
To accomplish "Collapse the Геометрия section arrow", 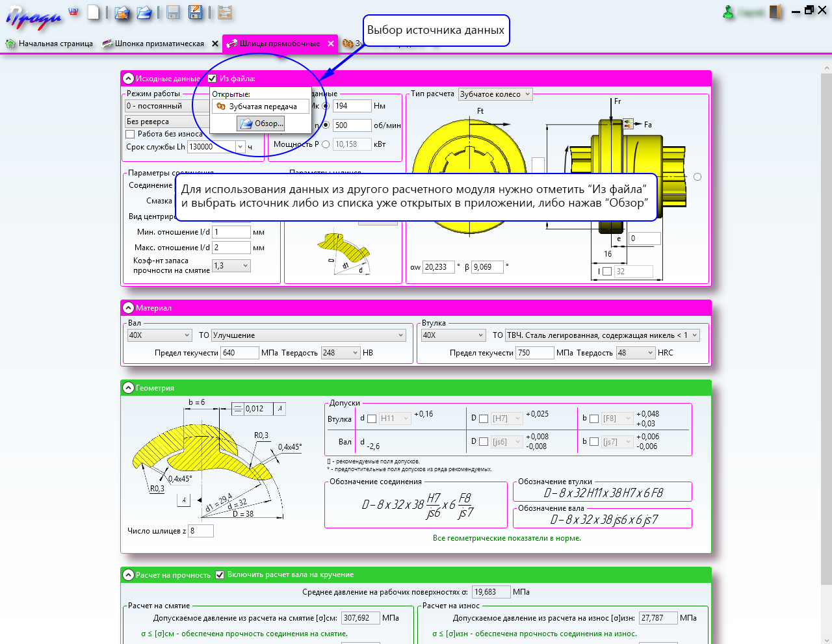I will click(128, 388).
